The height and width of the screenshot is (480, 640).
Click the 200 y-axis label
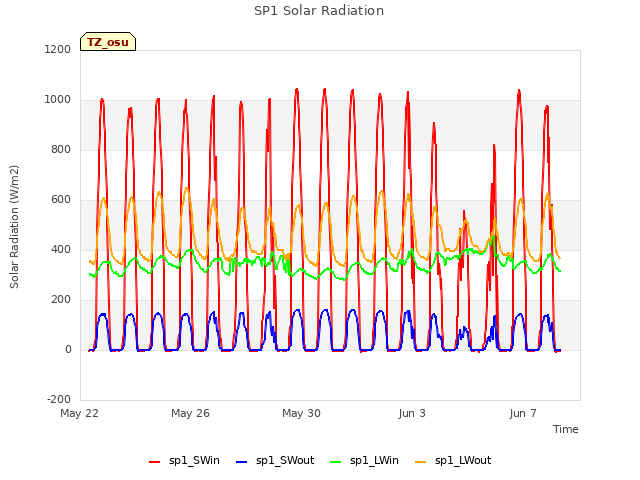61,300
